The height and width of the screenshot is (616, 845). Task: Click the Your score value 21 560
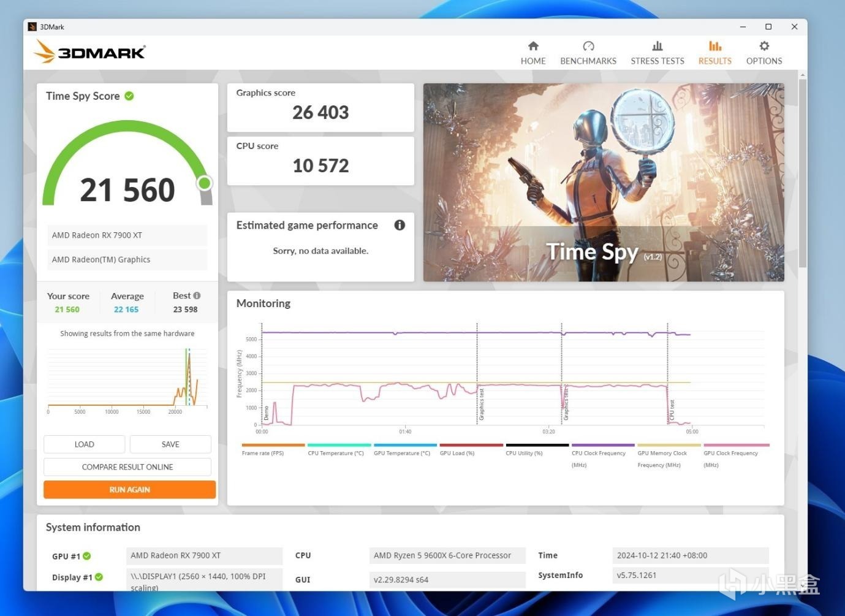click(x=67, y=310)
